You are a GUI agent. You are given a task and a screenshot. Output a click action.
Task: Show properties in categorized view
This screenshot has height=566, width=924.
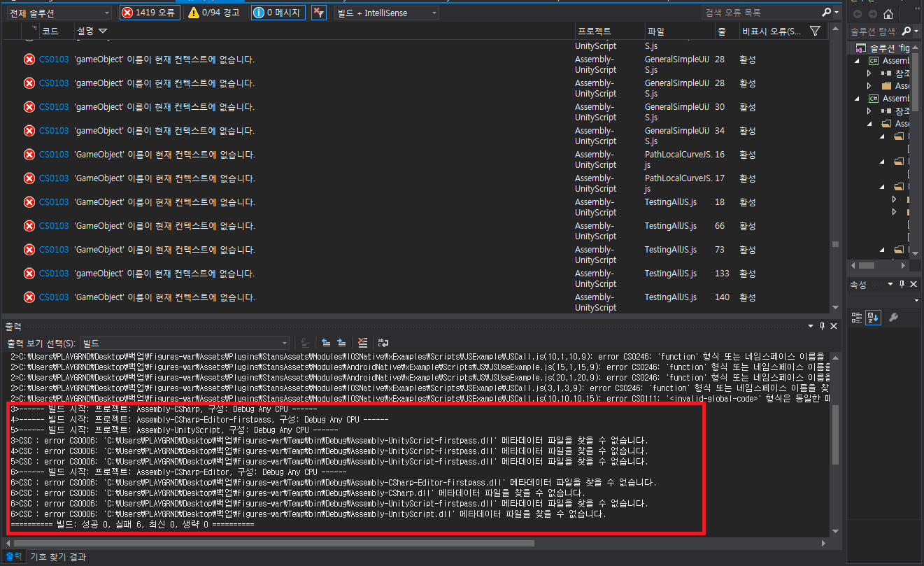tap(857, 318)
